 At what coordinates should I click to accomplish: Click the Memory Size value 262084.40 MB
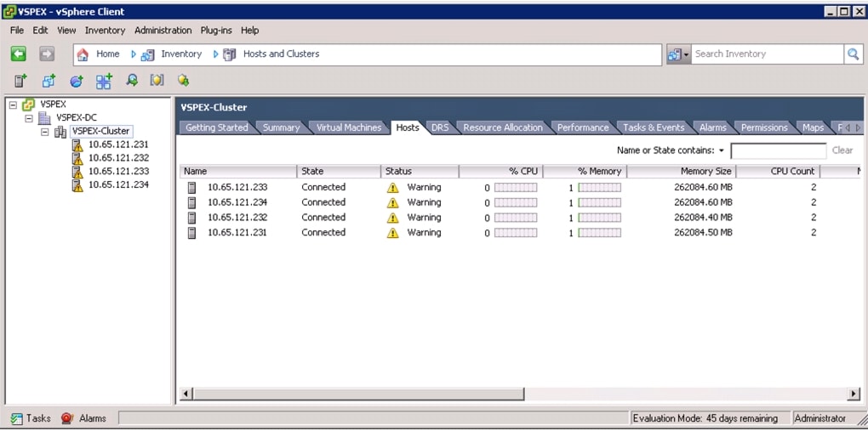703,218
